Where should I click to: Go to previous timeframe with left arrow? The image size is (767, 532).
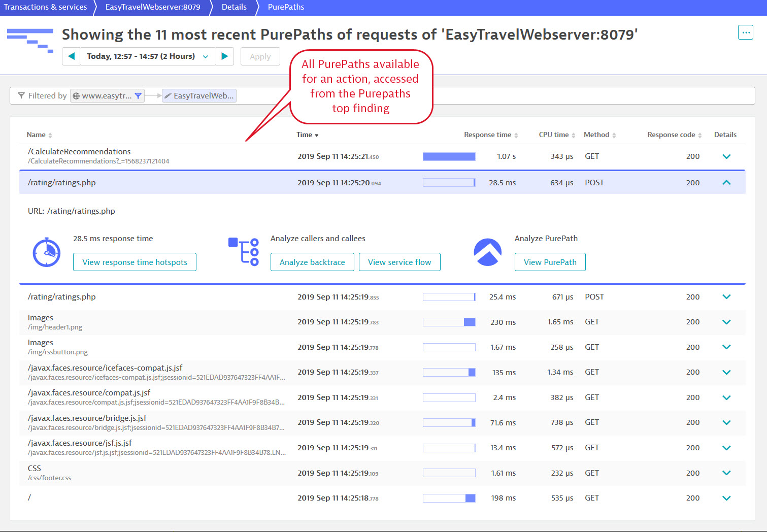[71, 56]
